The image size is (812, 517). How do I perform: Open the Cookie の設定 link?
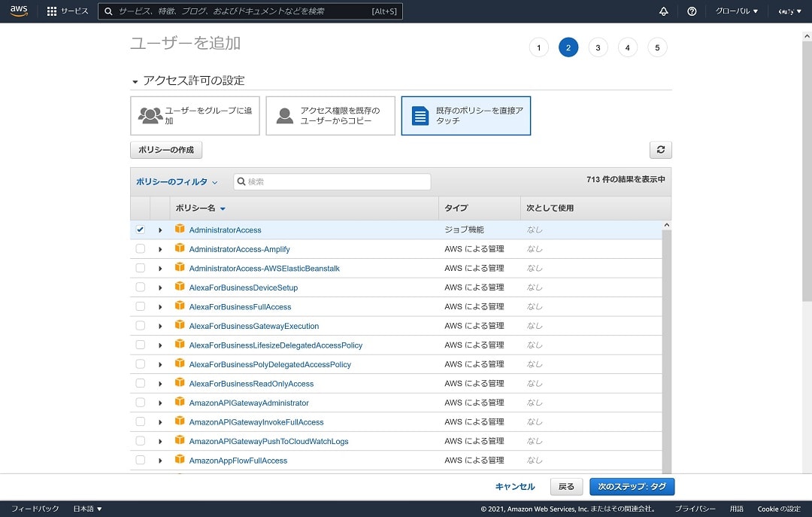click(x=779, y=509)
